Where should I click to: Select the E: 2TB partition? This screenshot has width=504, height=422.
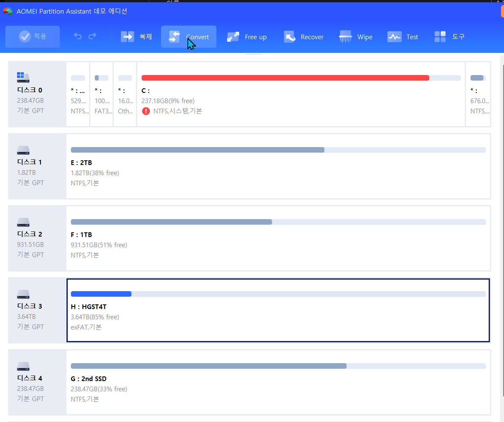point(278,166)
